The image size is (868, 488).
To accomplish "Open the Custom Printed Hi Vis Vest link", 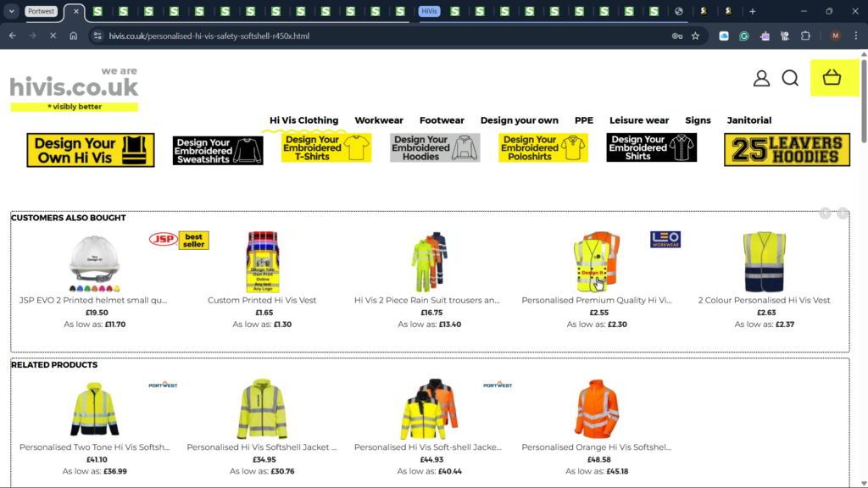I will pyautogui.click(x=262, y=301).
